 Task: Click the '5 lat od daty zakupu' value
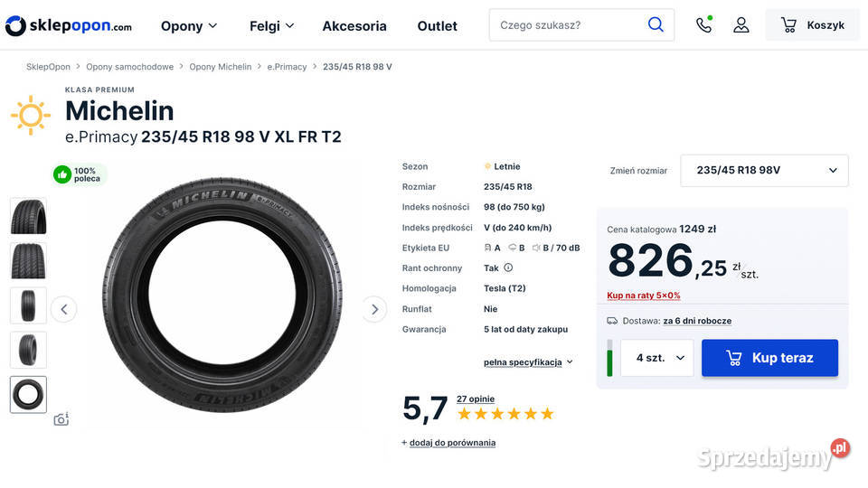[525, 329]
